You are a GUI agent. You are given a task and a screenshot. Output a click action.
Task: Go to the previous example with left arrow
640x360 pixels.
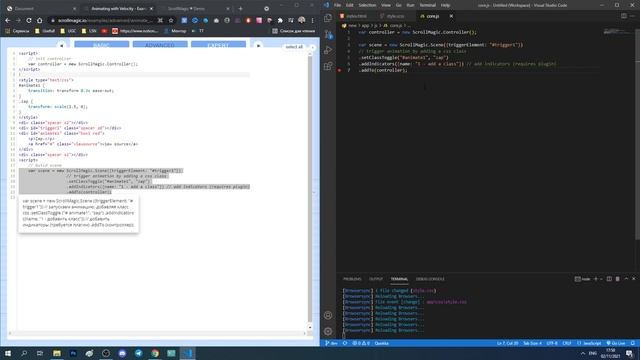[61, 46]
